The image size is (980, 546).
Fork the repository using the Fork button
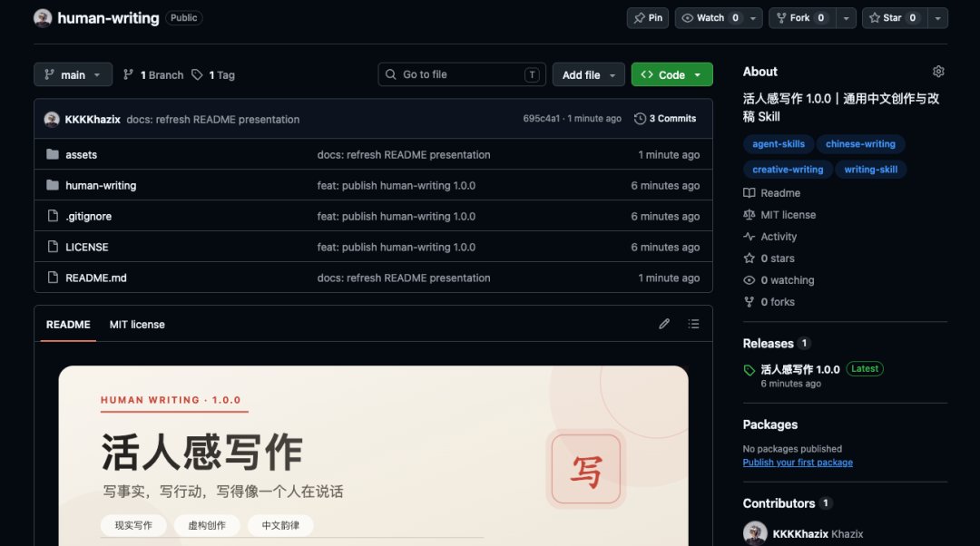pyautogui.click(x=802, y=18)
